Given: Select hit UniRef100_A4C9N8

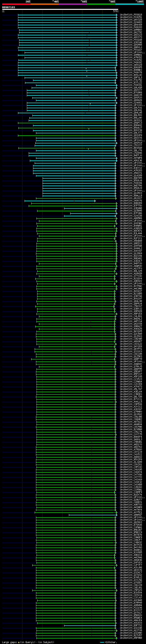Looking at the screenshot, I should [x=131, y=289].
